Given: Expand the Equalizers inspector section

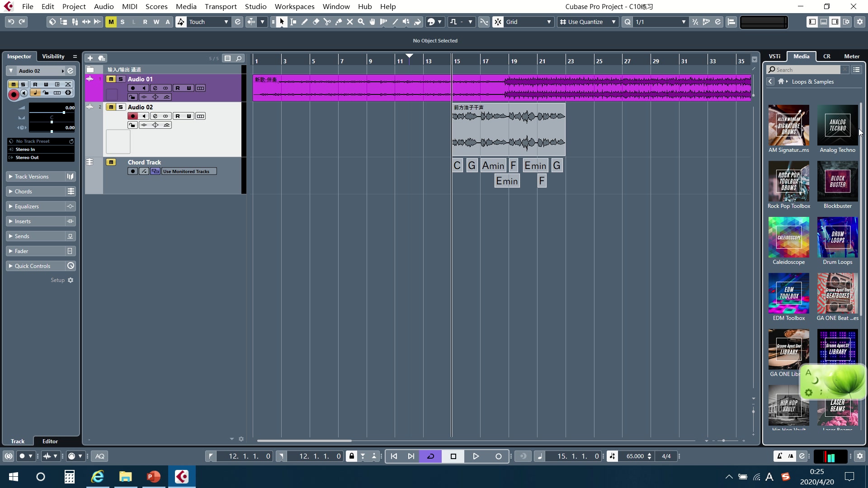Looking at the screenshot, I should (x=27, y=206).
